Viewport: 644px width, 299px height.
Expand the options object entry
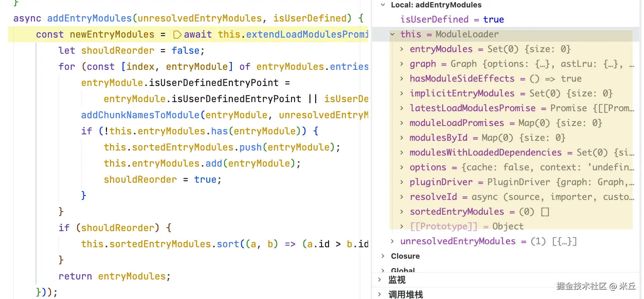402,167
